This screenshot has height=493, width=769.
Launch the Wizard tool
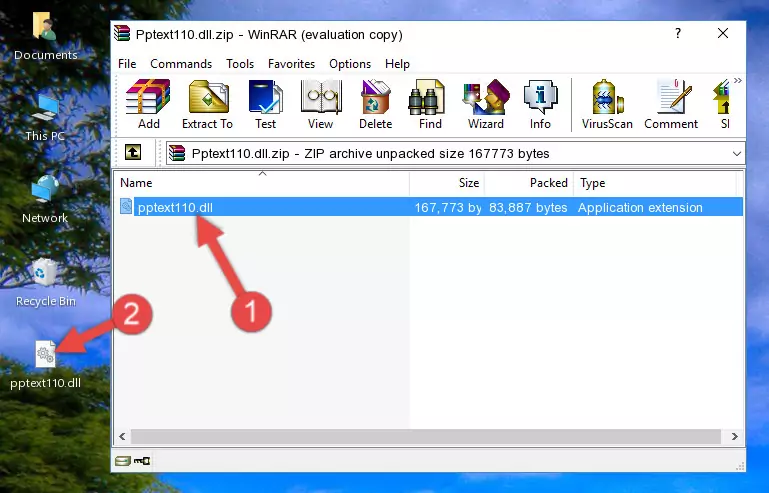tap(486, 104)
